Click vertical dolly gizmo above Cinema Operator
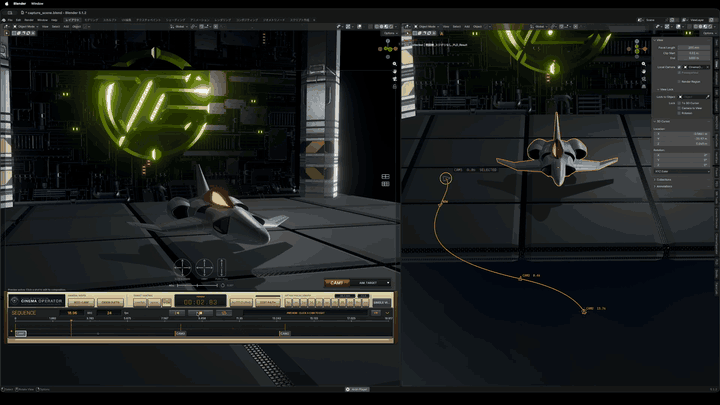 point(221,267)
